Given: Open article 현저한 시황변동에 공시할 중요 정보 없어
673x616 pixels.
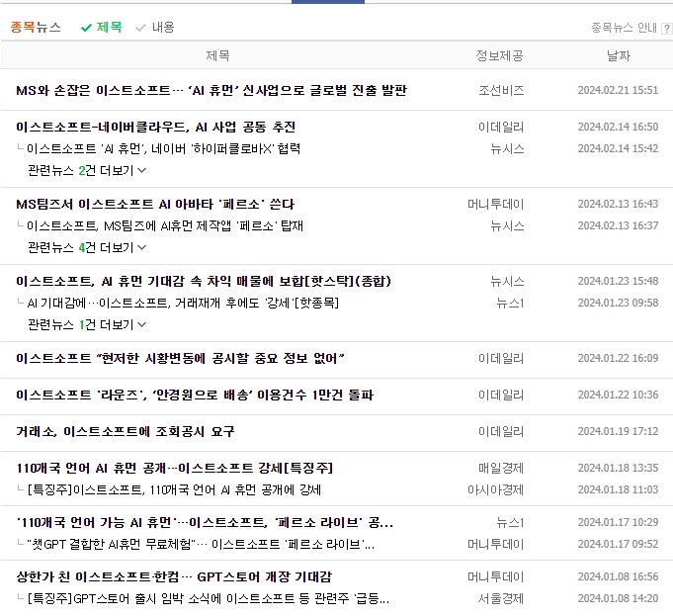Looking at the screenshot, I should tap(180, 358).
